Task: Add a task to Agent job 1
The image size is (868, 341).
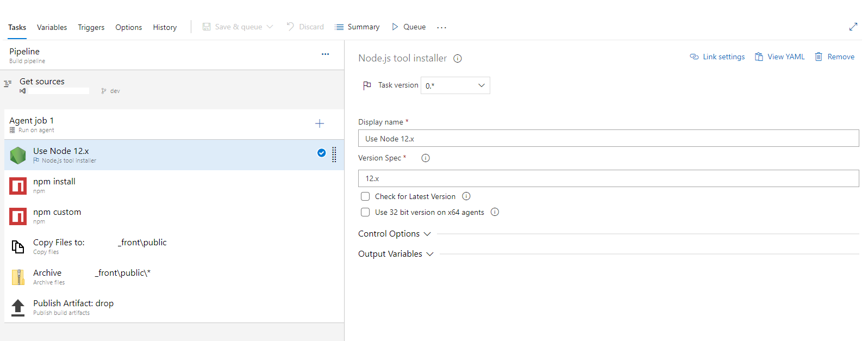Action: coord(320,123)
